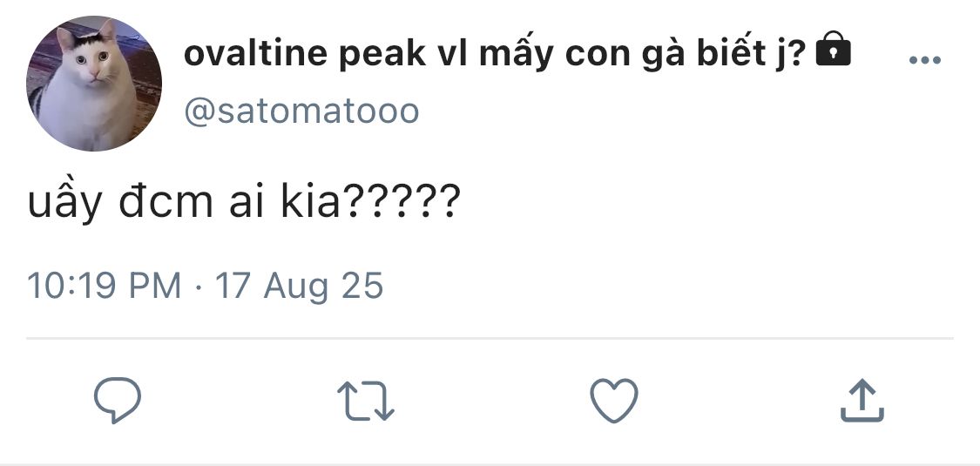The width and height of the screenshot is (980, 466).
Task: Click the tweet text "uầy đcm ai kia?????"
Action: tap(244, 203)
